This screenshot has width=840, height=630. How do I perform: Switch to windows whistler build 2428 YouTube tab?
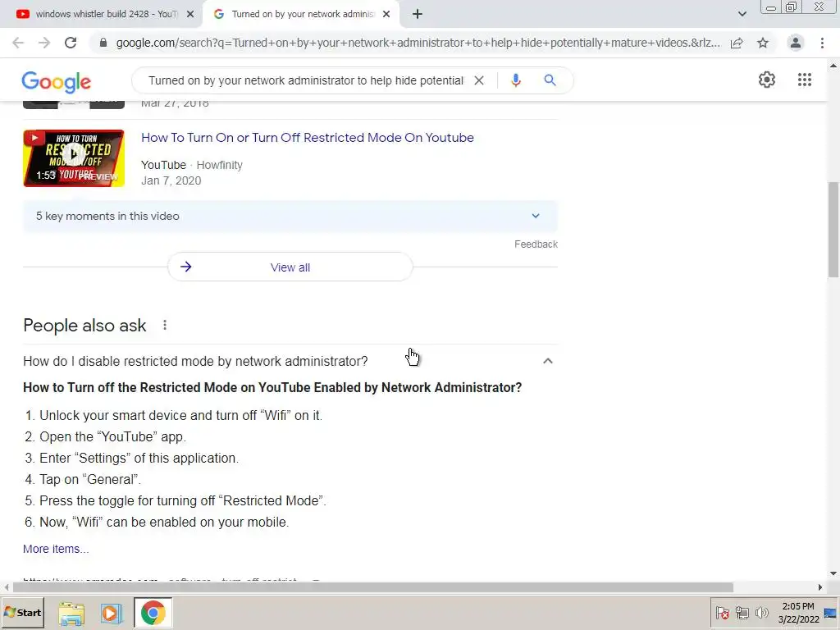(x=102, y=14)
